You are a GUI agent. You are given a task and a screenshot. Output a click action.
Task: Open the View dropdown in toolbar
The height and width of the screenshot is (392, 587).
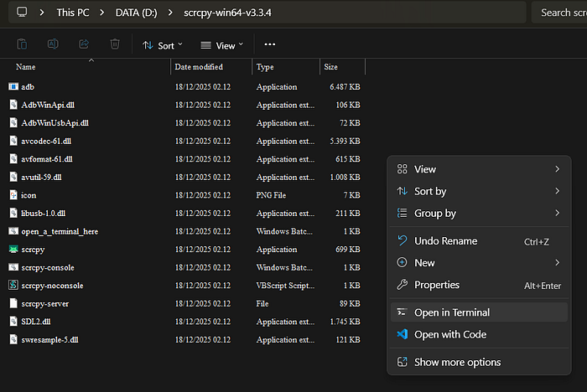click(x=221, y=45)
